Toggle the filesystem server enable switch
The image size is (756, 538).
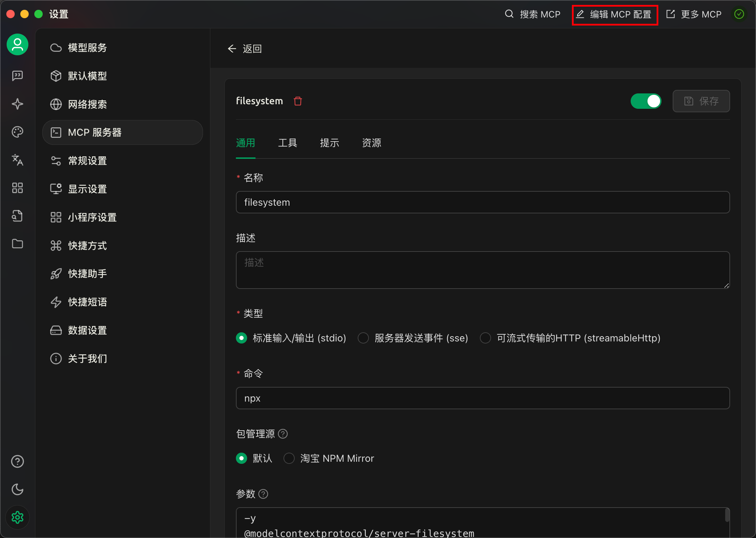(x=646, y=101)
